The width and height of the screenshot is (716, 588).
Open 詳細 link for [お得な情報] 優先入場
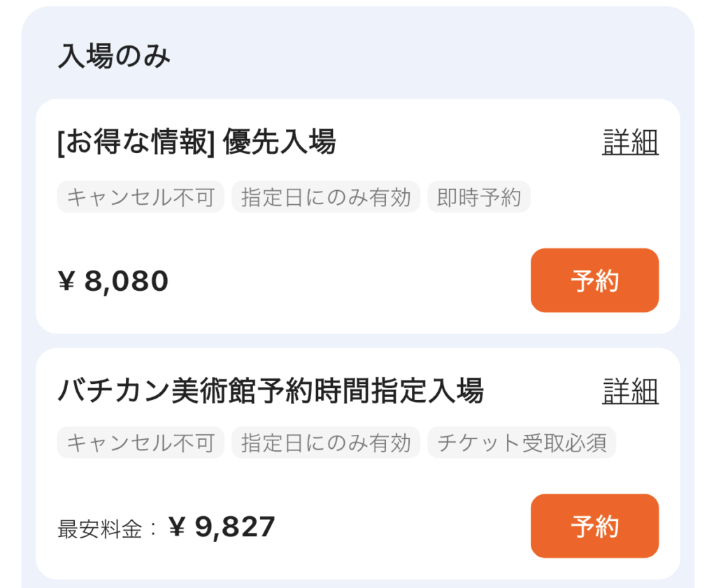pos(629,141)
